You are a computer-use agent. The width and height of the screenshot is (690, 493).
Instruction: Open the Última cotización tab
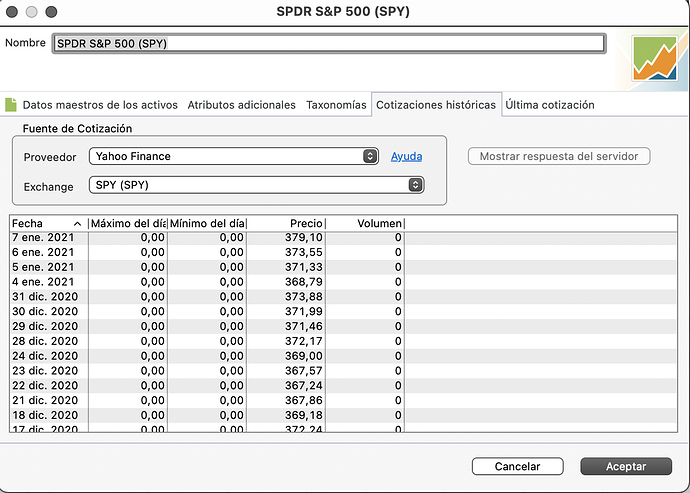tap(550, 105)
